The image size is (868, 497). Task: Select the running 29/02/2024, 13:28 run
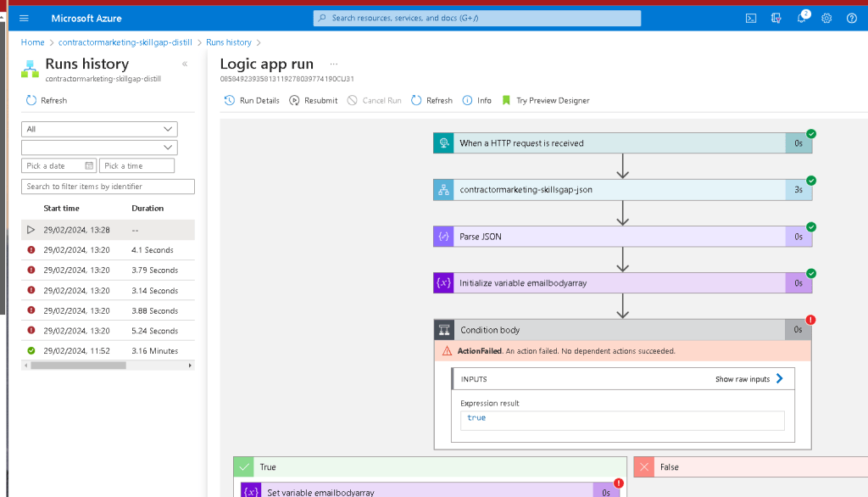pos(108,229)
